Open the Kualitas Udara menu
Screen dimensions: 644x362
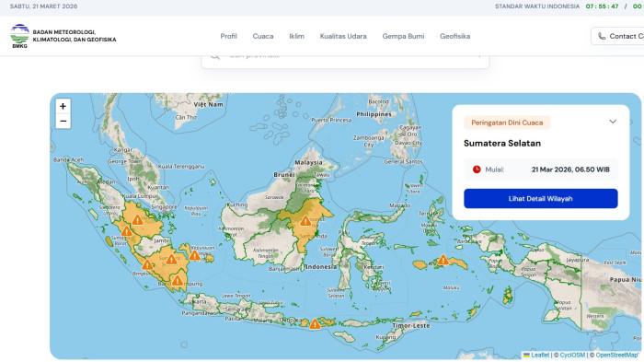coord(343,36)
